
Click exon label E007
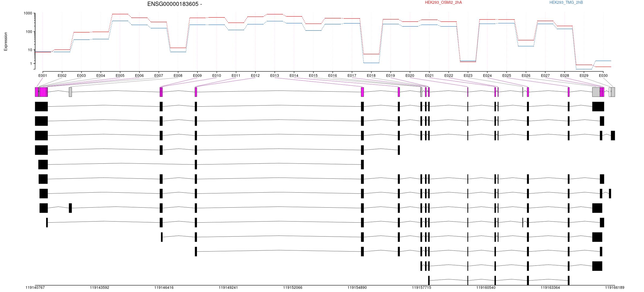[159, 76]
